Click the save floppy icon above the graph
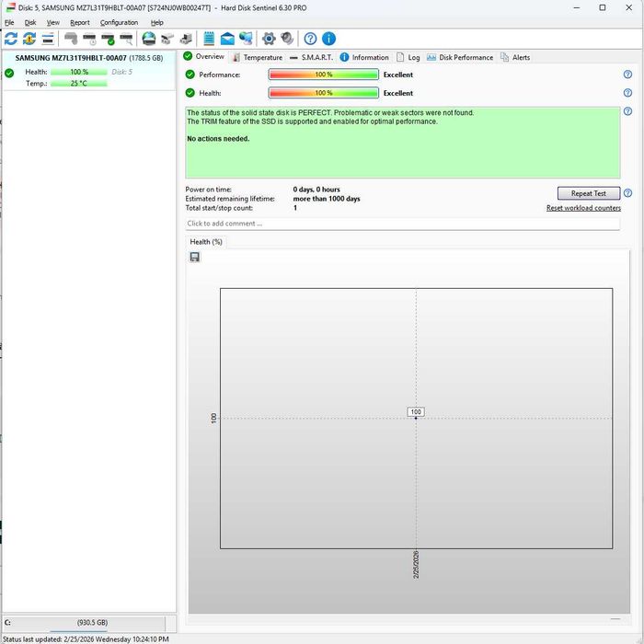 point(195,257)
